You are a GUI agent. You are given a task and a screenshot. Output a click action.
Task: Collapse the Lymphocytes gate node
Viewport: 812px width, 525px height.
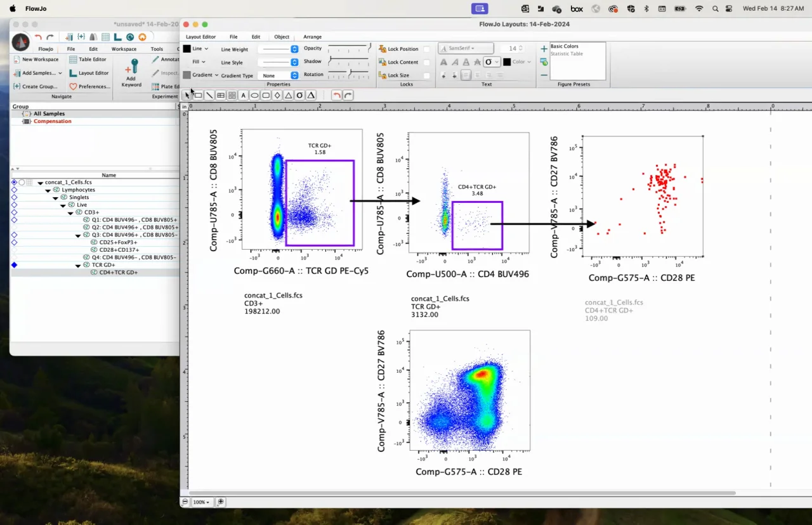pos(48,190)
